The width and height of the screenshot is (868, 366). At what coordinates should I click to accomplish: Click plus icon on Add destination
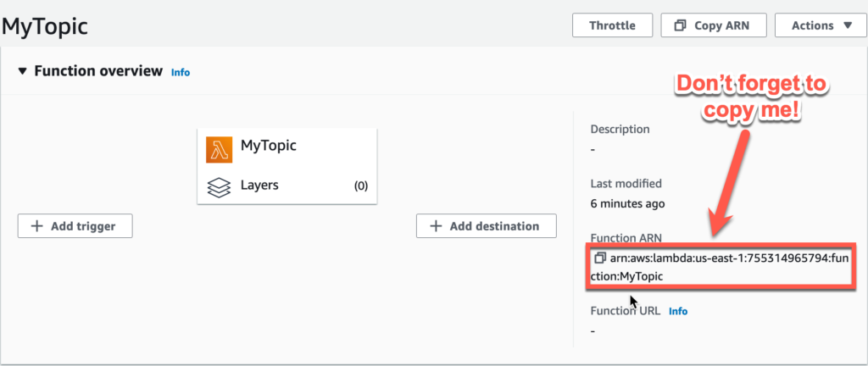click(x=437, y=226)
